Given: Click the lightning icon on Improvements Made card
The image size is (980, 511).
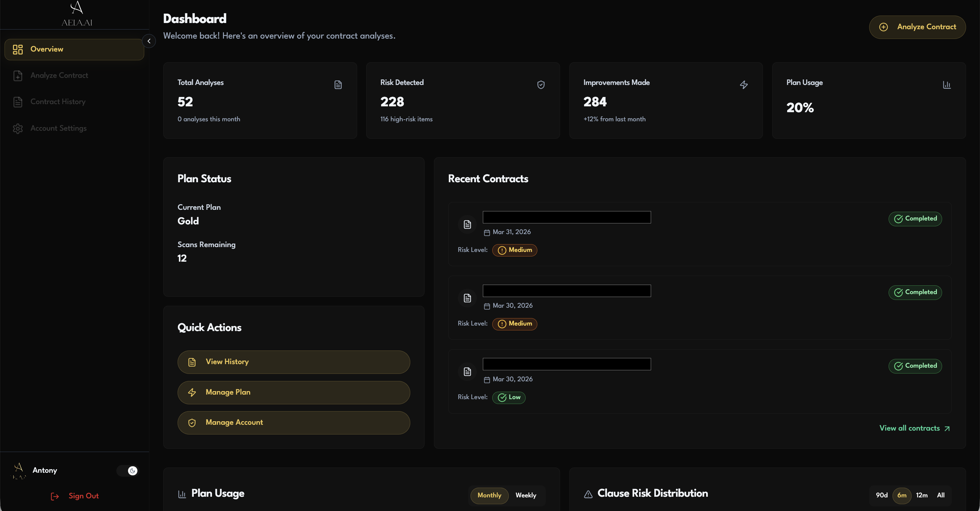Looking at the screenshot, I should [x=744, y=85].
